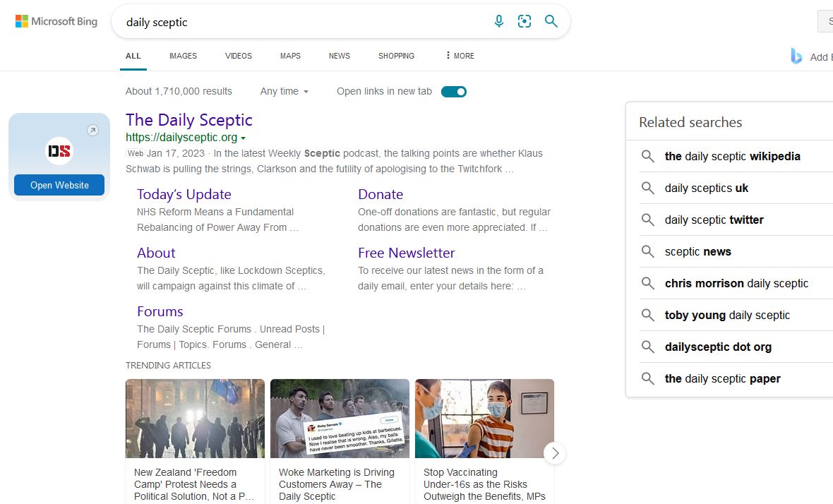Click search icon beside 'sceptic news'
The image size is (833, 504).
pos(647,251)
